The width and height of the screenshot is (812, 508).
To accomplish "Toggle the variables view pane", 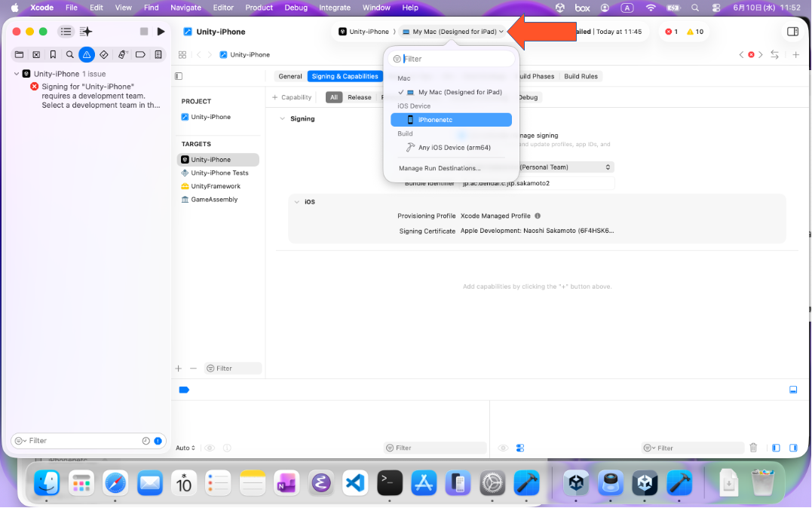I will (776, 448).
